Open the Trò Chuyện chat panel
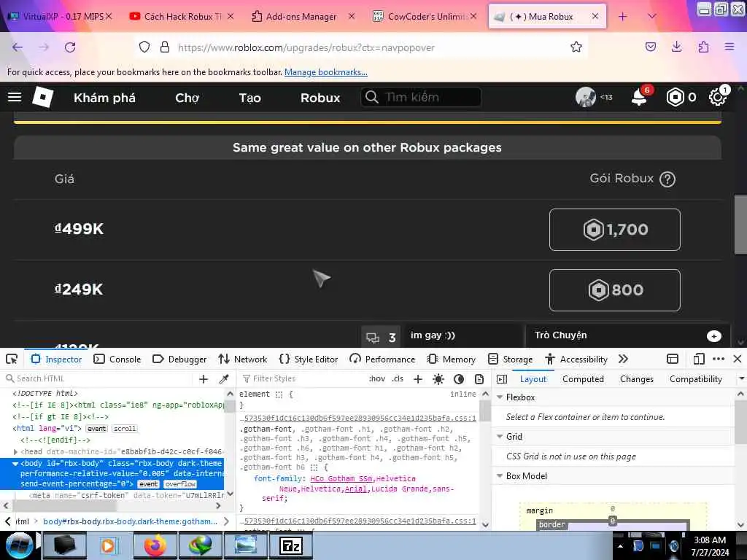 coord(628,335)
